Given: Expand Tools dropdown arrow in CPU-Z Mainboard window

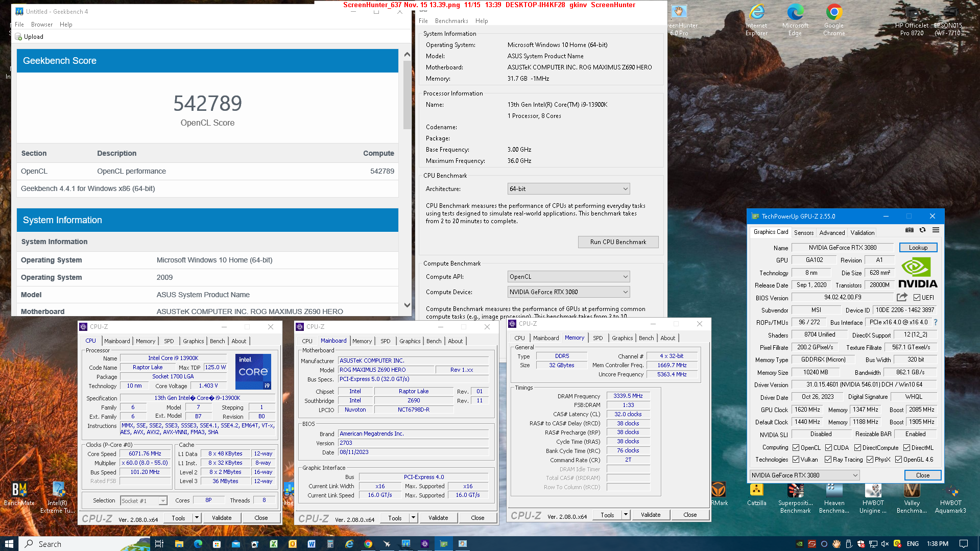Looking at the screenshot, I should [413, 518].
